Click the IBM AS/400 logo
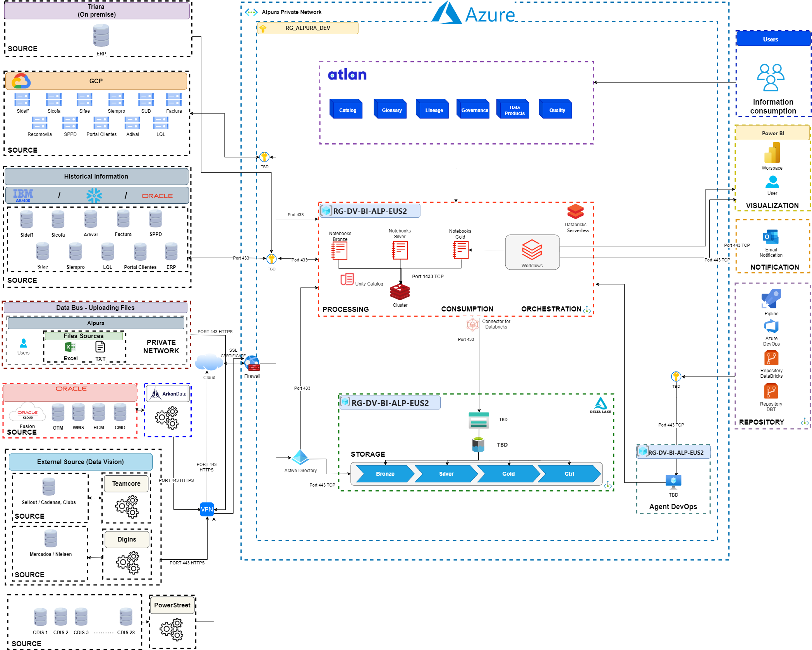Screen dimensions: 812x650 click(x=23, y=196)
